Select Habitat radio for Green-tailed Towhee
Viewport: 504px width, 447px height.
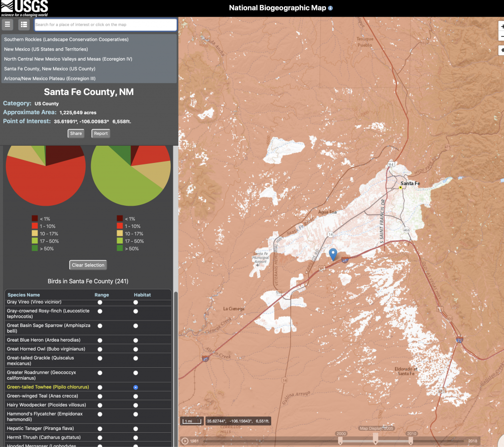[x=135, y=387]
